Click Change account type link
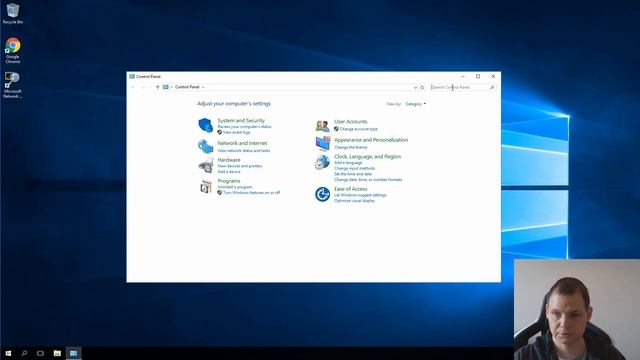The height and width of the screenshot is (360, 640). (x=359, y=129)
